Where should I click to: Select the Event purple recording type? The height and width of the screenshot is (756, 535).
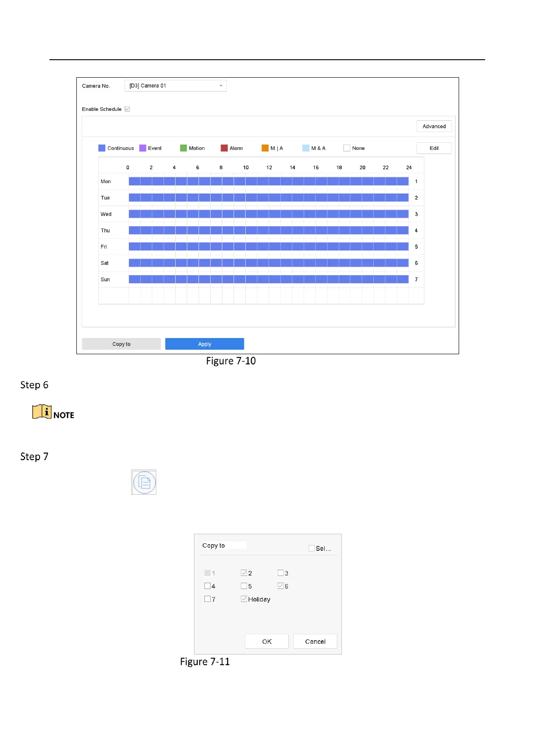coord(143,148)
